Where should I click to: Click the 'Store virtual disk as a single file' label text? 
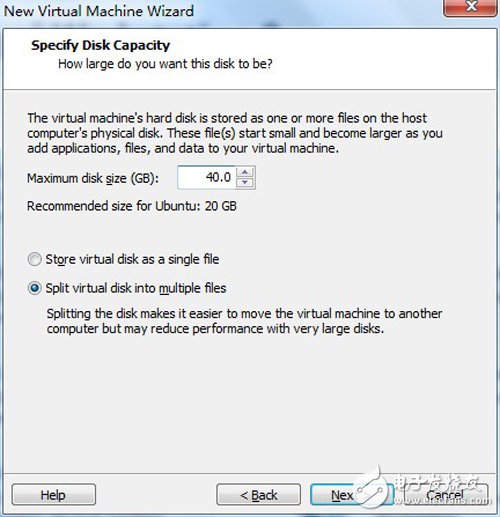pos(132,259)
